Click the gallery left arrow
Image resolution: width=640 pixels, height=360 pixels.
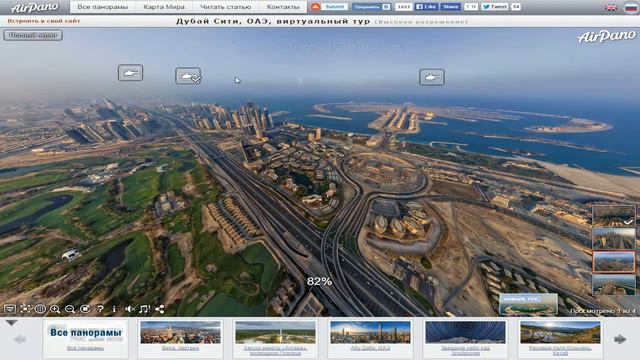pos(20,339)
